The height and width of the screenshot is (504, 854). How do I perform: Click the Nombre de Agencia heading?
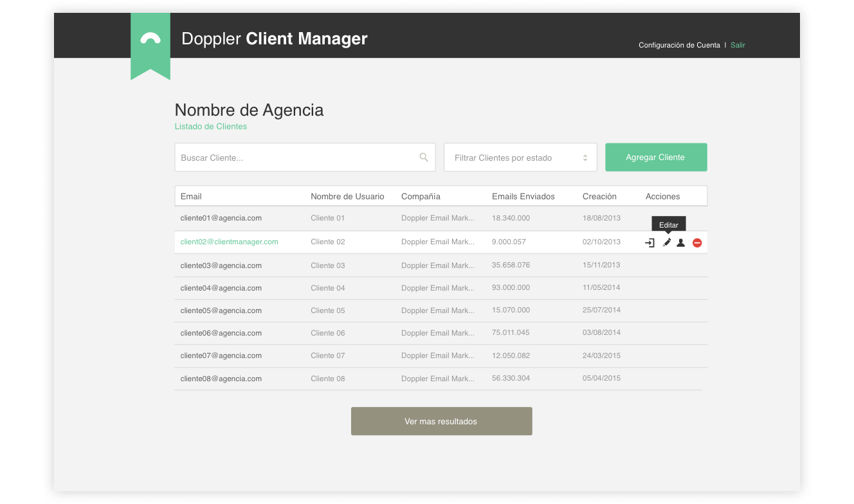[250, 110]
